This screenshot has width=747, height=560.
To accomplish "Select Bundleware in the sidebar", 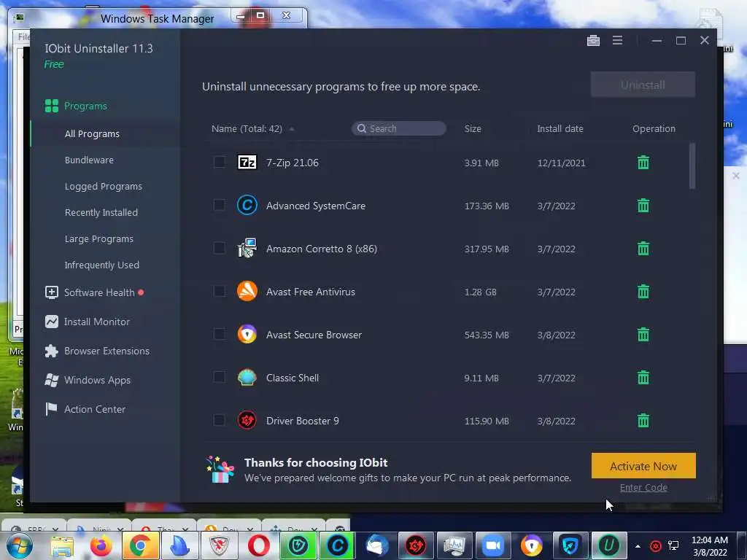I will (89, 160).
